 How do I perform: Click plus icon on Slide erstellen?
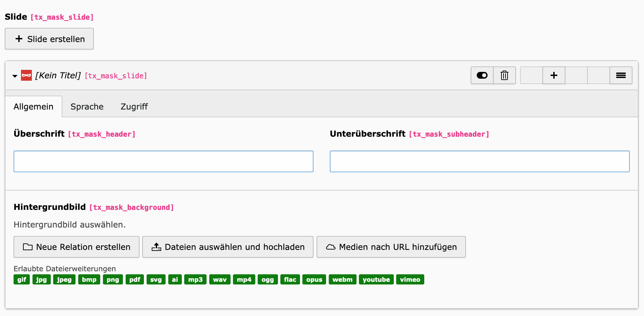coord(19,39)
